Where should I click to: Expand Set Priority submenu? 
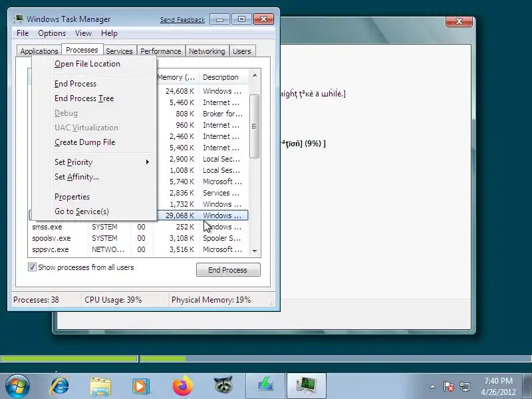(x=94, y=162)
